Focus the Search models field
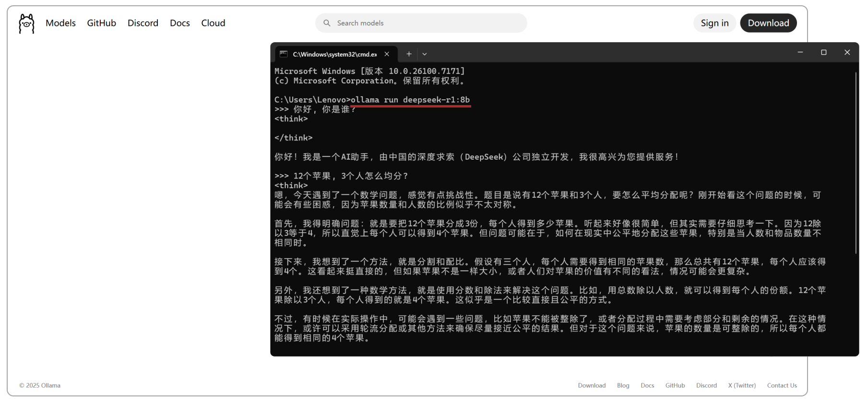 [421, 23]
